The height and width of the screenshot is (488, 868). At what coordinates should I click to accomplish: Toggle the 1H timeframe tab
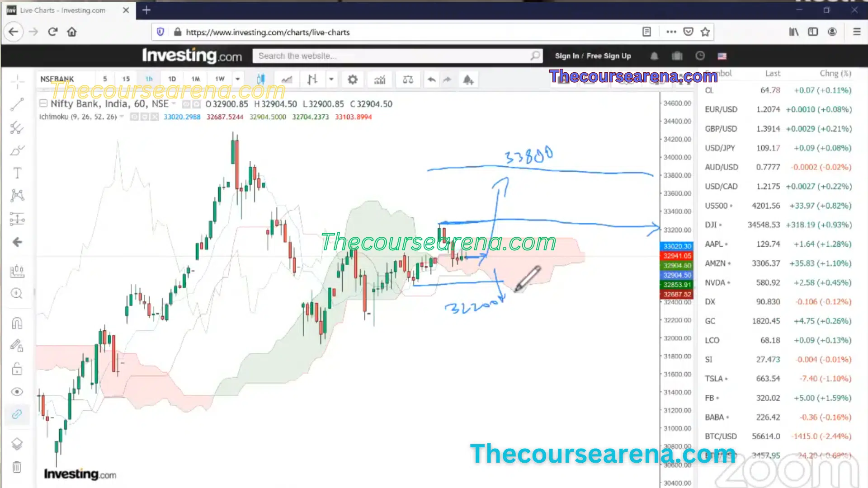148,79
